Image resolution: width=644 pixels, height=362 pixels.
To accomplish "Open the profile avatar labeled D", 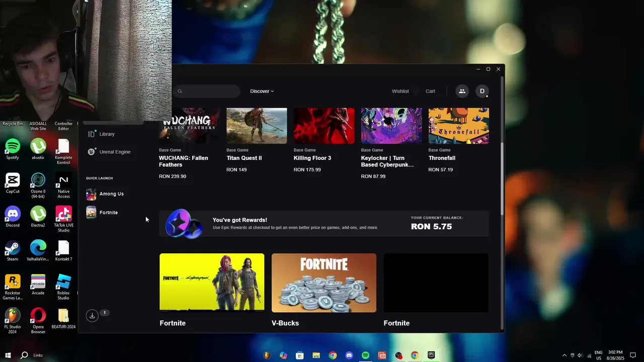I will (482, 91).
